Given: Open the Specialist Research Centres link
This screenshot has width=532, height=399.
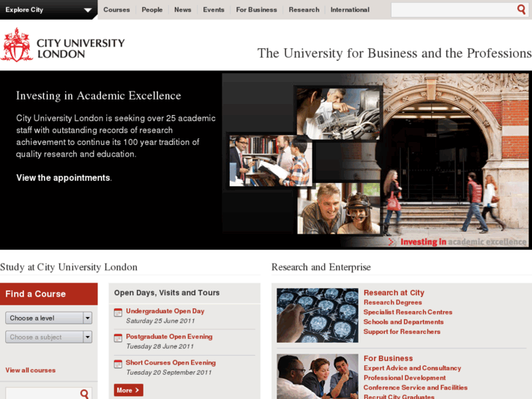Looking at the screenshot, I should 408,312.
